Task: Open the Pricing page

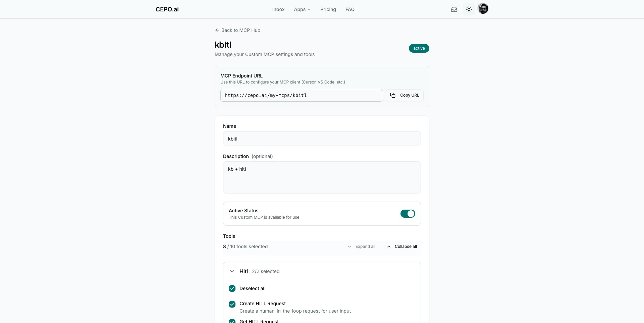Action: pos(328,9)
